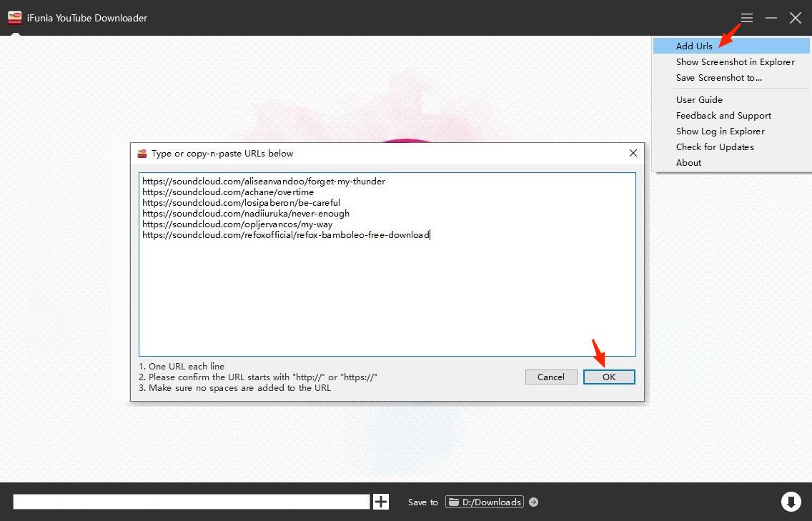Viewport: 812px width, 521px height.
Task: Open the User Guide menu entry
Action: (699, 99)
